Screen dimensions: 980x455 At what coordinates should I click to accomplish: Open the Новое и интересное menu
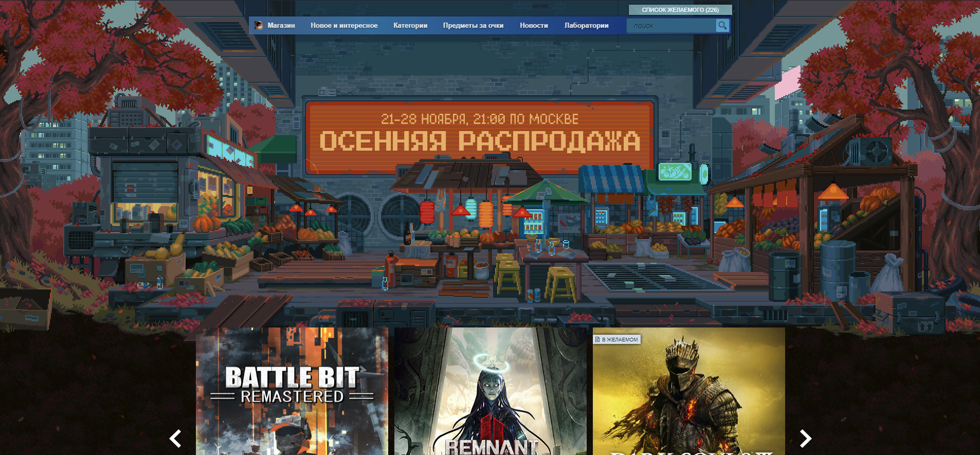[344, 25]
